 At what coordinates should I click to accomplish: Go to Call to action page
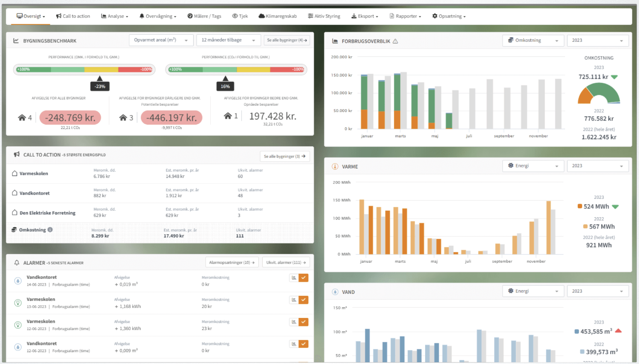73,16
